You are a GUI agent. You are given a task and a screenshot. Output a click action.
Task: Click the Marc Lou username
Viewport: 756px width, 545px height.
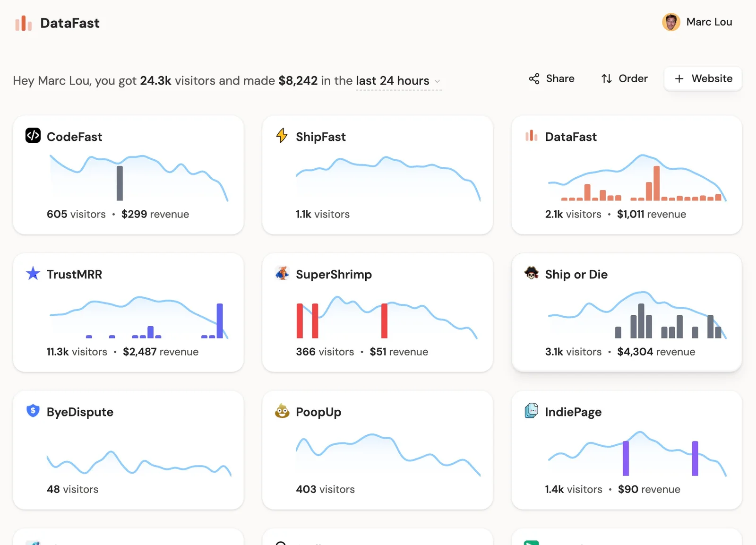pos(709,22)
